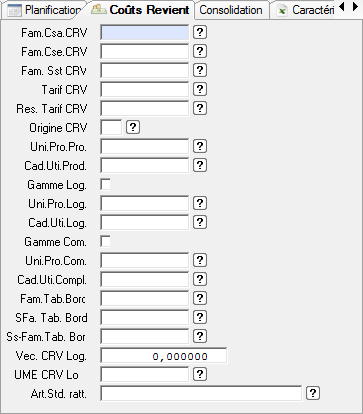This screenshot has width=363, height=414.
Task: Select the Caractéri tab
Action: [x=305, y=10]
